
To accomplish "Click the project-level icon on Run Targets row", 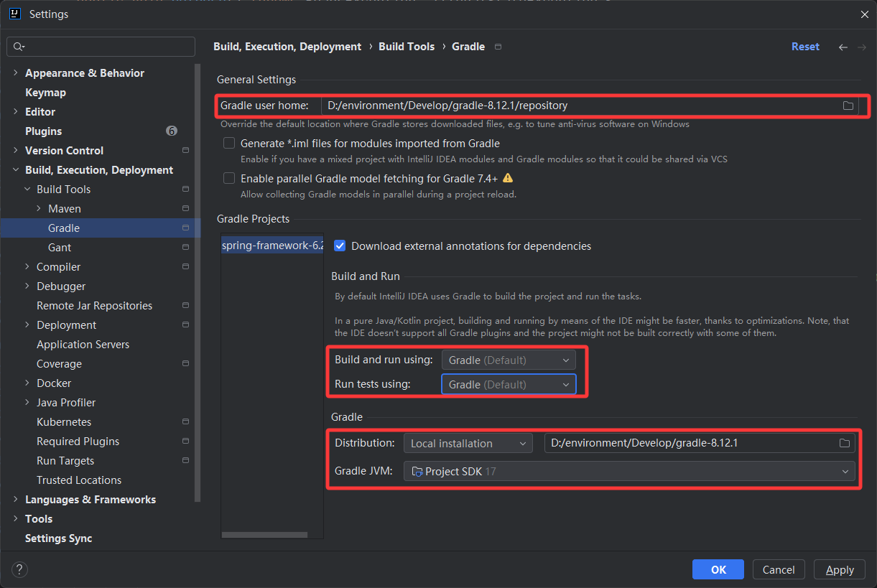I will 185,461.
